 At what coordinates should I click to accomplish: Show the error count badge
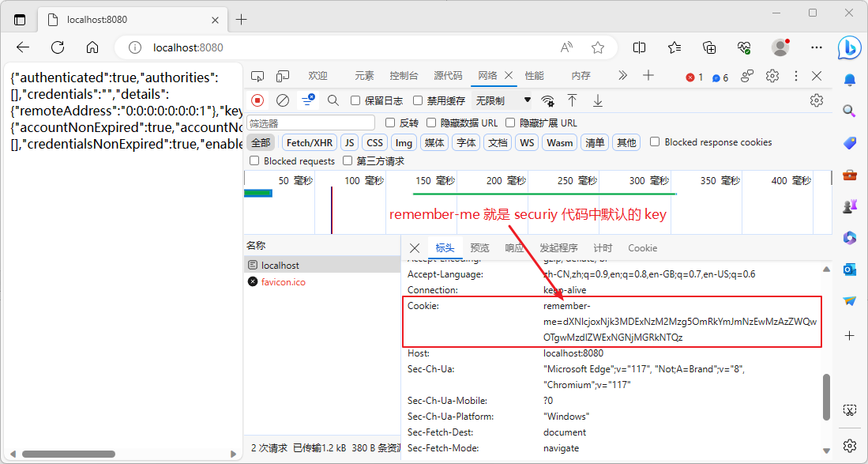pos(694,77)
